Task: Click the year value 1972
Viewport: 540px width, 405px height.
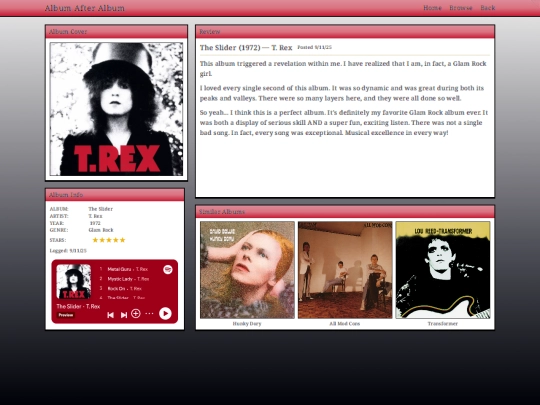Action: [x=95, y=223]
